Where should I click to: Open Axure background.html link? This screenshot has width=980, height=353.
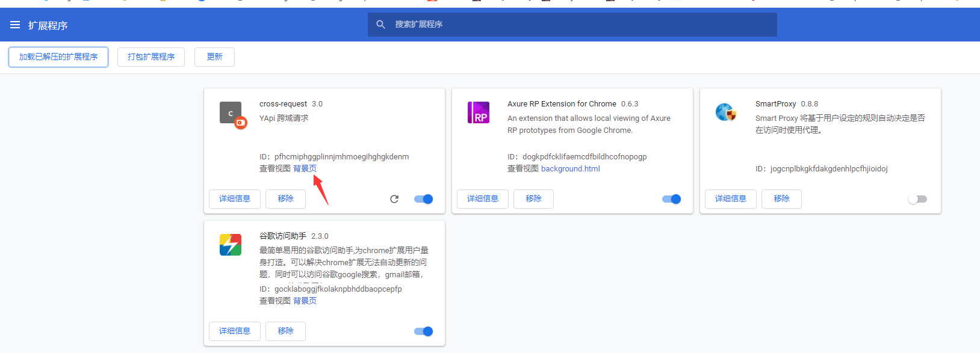click(571, 168)
